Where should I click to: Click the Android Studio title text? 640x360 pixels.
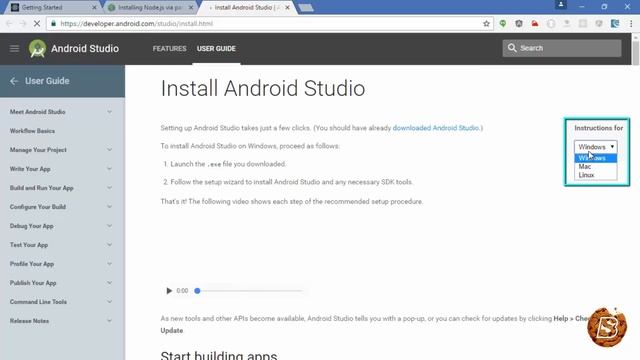click(x=85, y=49)
